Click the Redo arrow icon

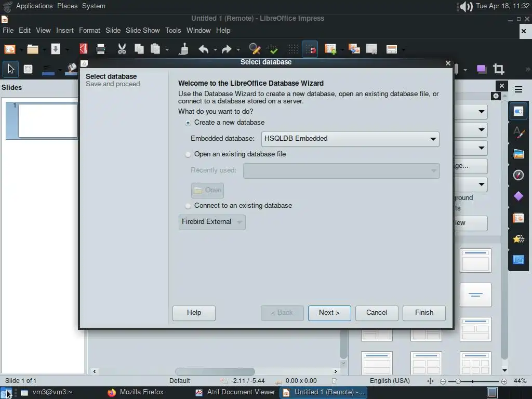pyautogui.click(x=227, y=49)
